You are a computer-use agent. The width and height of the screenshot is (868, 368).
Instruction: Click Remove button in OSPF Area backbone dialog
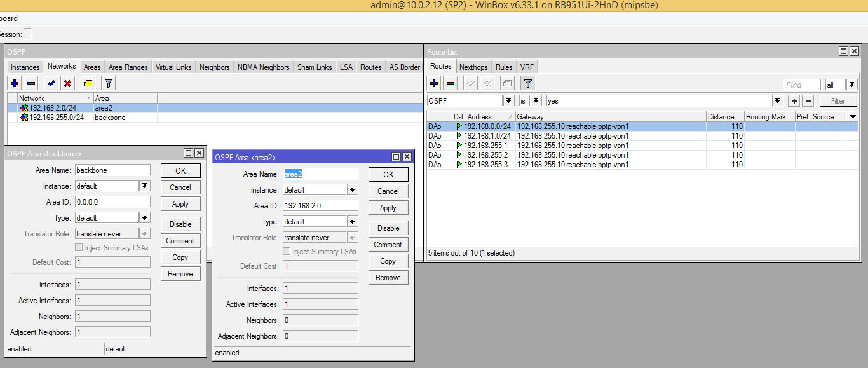(180, 274)
